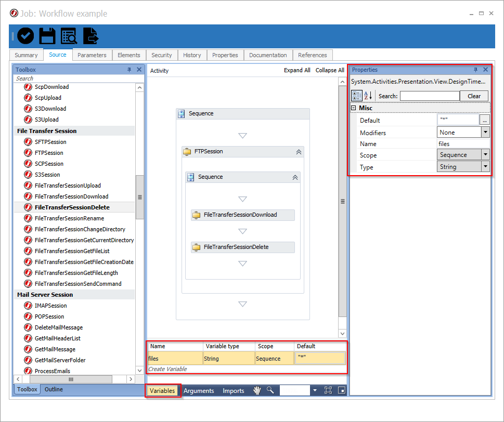The image size is (504, 422).
Task: Select the POPSession activity
Action: point(49,316)
